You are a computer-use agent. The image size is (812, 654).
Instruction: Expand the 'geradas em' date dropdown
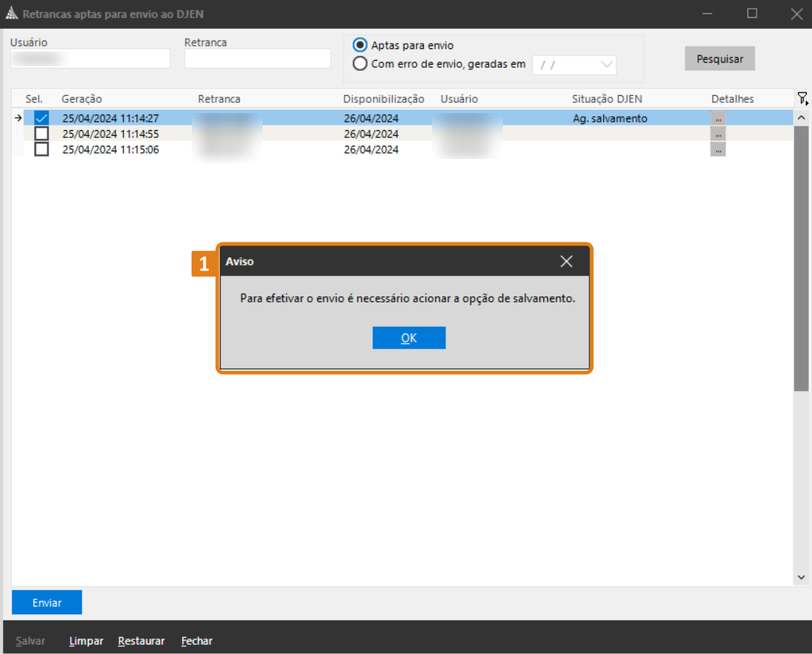click(x=606, y=65)
